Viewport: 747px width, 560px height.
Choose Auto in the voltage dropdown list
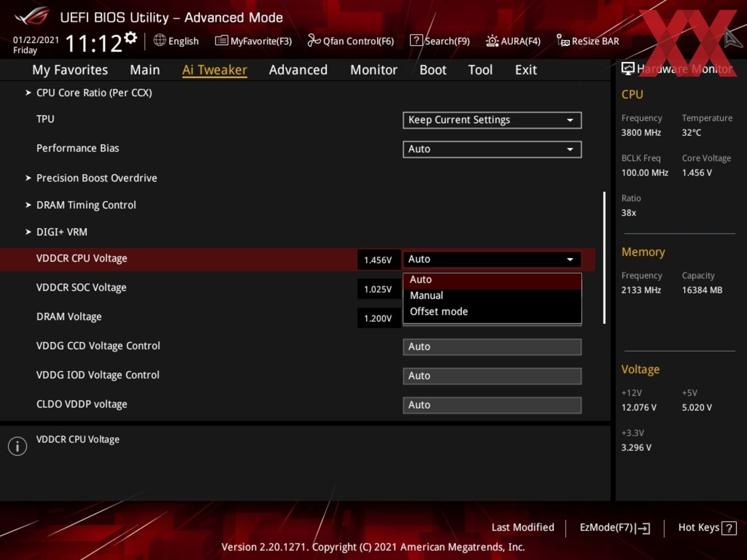coord(492,280)
